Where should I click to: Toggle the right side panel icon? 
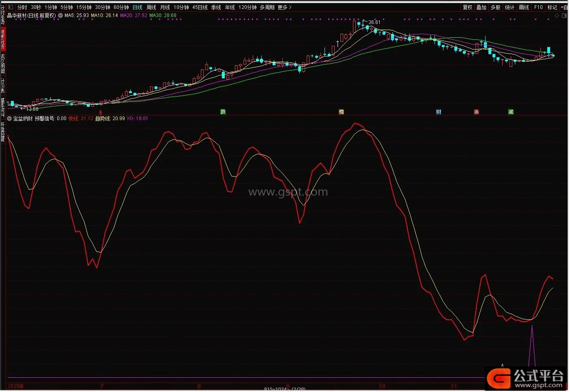click(x=564, y=16)
